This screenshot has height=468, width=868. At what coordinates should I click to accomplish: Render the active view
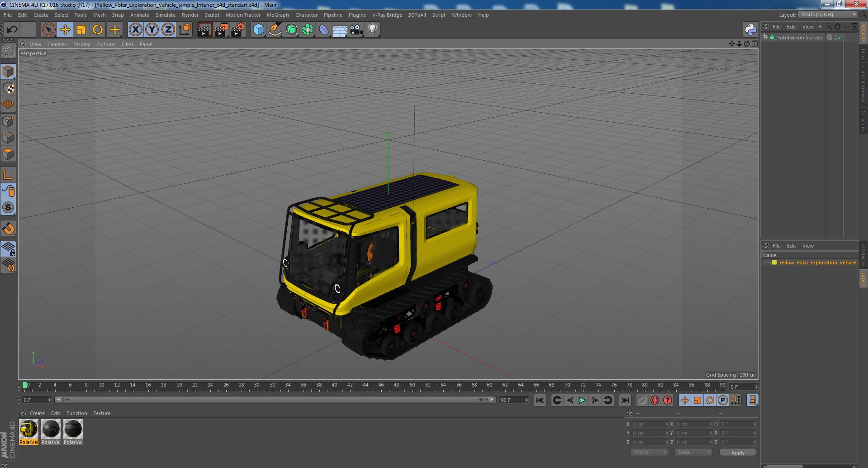204,30
